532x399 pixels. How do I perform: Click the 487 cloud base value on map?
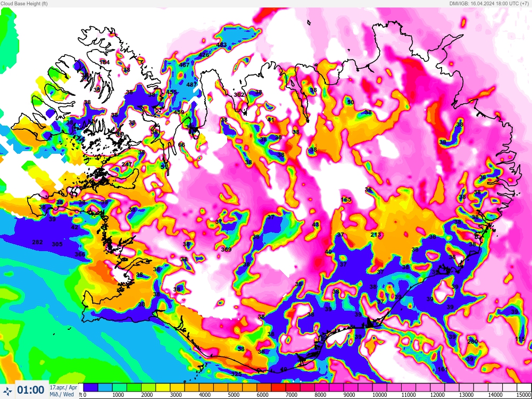tap(192, 85)
